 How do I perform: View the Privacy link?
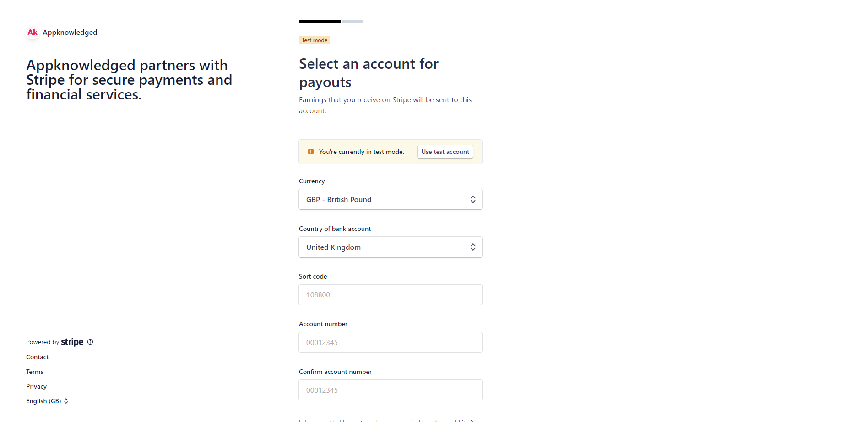coord(37,386)
